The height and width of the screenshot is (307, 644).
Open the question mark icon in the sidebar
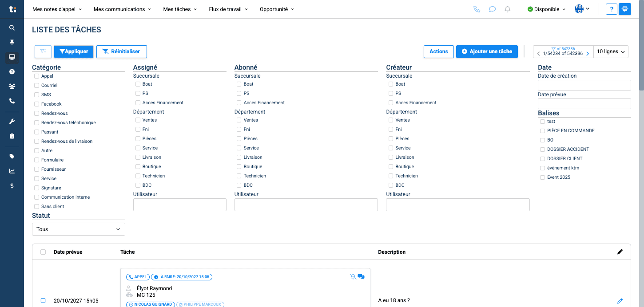(12, 71)
